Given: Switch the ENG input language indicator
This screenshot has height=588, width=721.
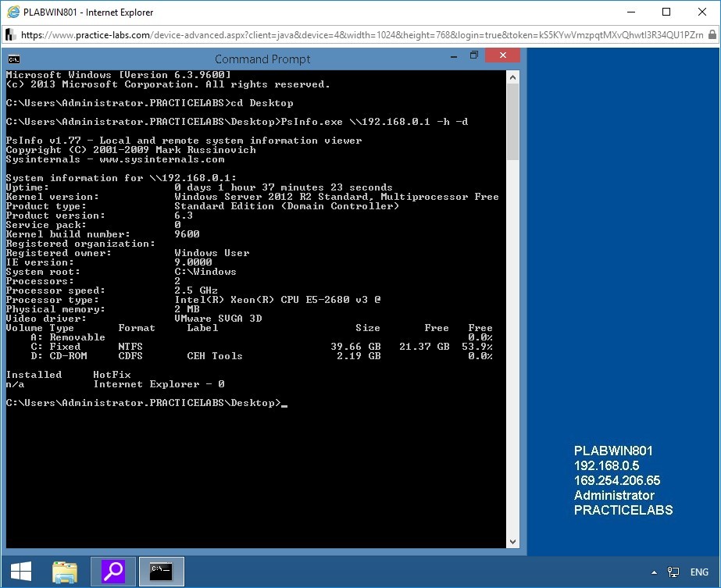Looking at the screenshot, I should (x=698, y=572).
